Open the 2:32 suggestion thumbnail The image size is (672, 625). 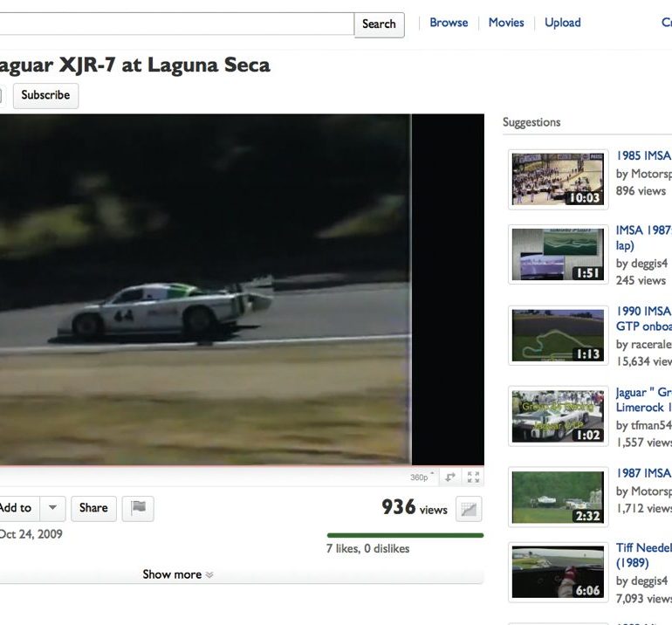click(558, 498)
